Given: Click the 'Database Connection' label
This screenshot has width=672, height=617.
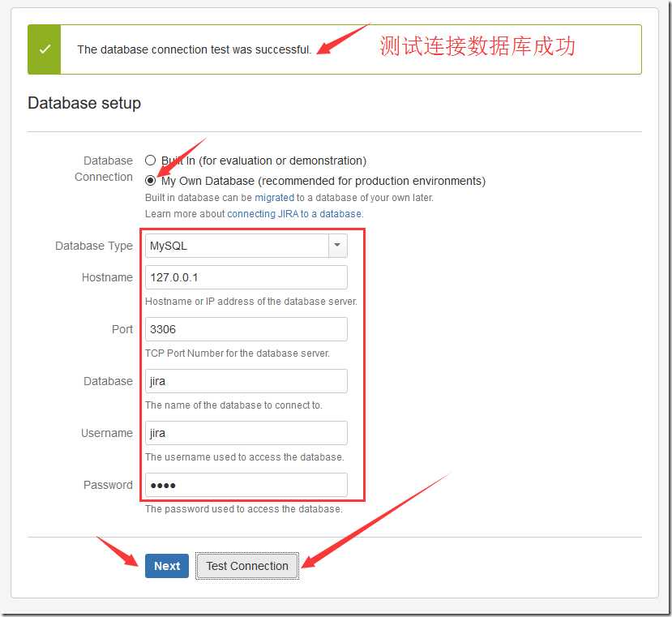Looking at the screenshot, I should tap(104, 169).
